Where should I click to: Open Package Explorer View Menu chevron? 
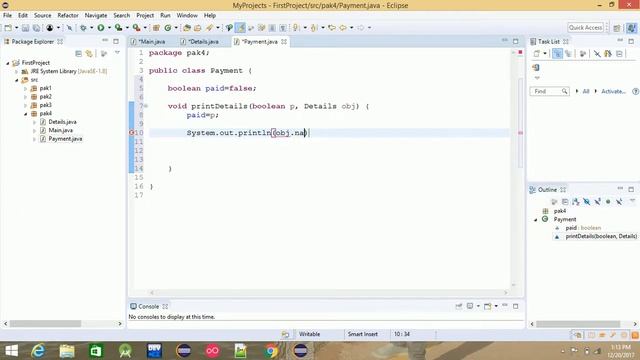coord(117,53)
